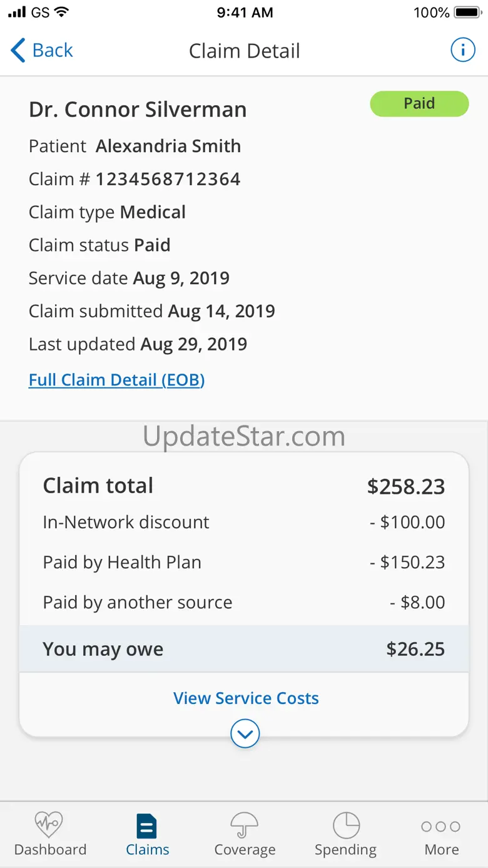The image size is (488, 868).
Task: Select claim number 1234568712364
Action: tap(168, 179)
